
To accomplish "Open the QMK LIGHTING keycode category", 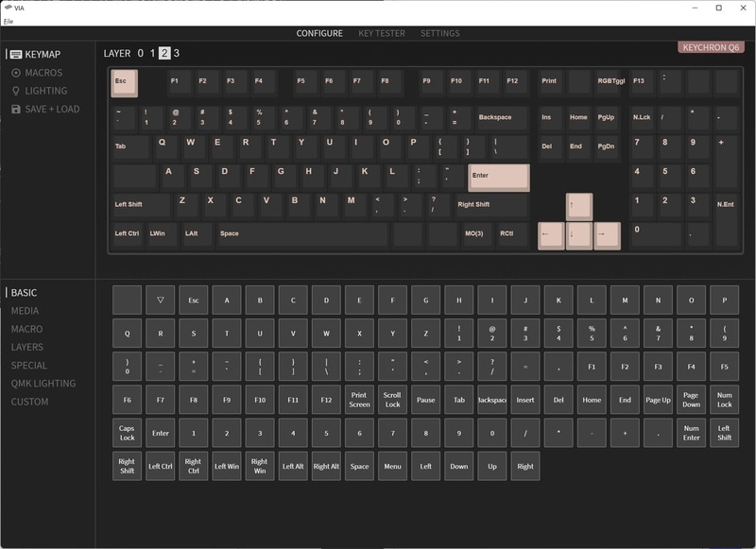I will pyautogui.click(x=43, y=384).
